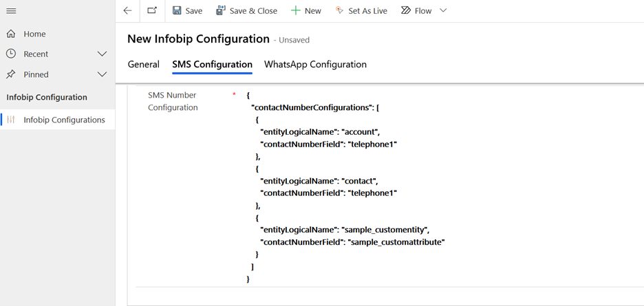This screenshot has height=306, width=644.
Task: Open the Flow dropdown arrow
Action: (x=442, y=11)
